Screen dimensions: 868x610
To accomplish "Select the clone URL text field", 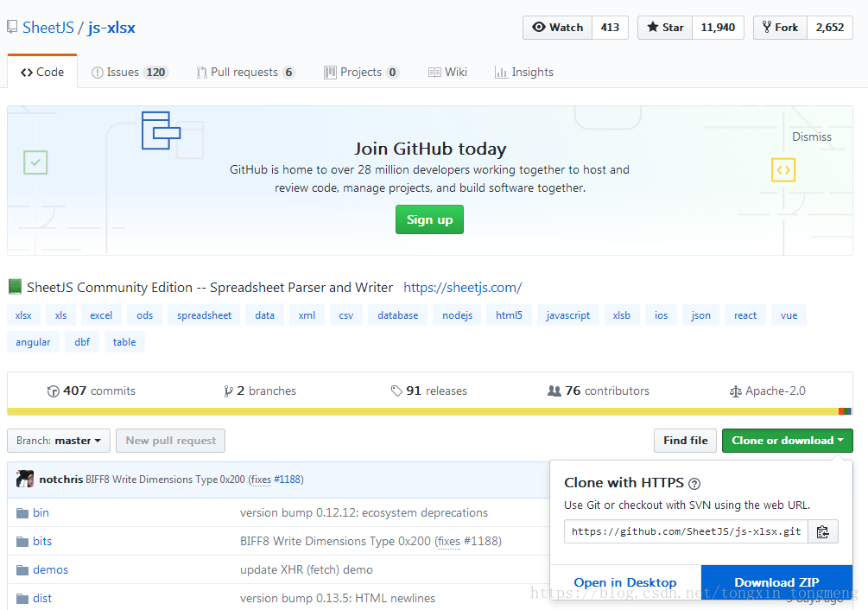I will click(686, 531).
